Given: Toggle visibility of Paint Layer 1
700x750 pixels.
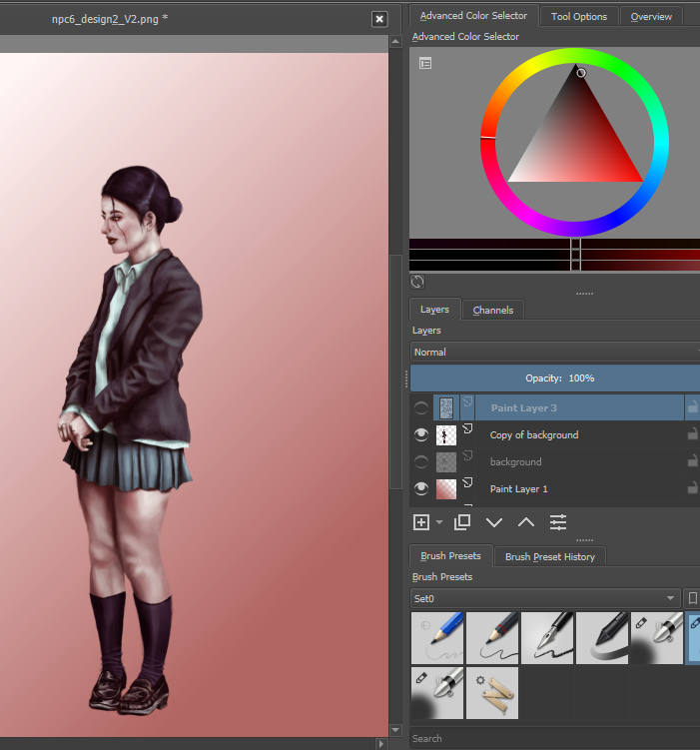Looking at the screenshot, I should (x=421, y=489).
